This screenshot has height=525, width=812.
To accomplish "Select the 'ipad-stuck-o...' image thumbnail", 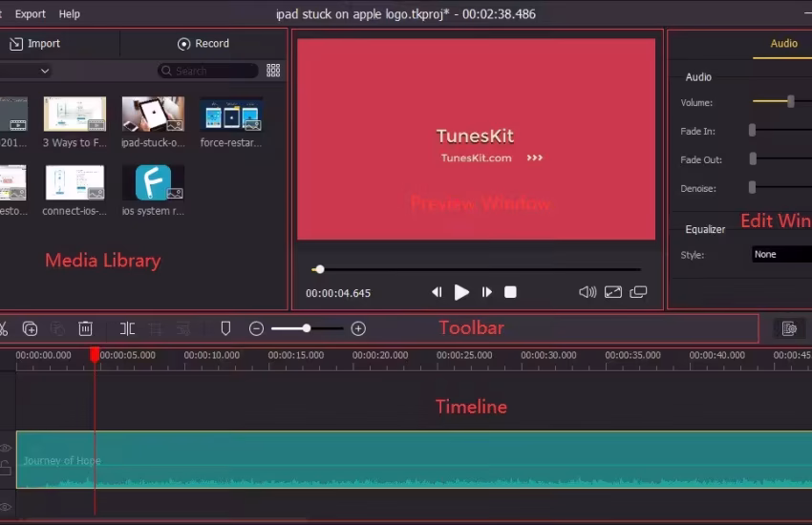I will click(153, 114).
